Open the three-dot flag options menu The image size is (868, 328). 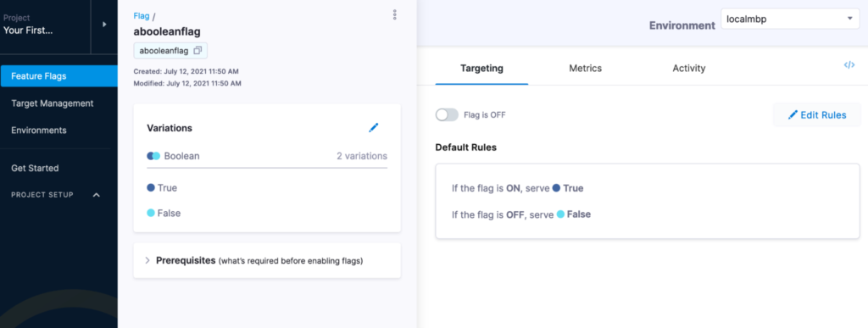point(394,15)
